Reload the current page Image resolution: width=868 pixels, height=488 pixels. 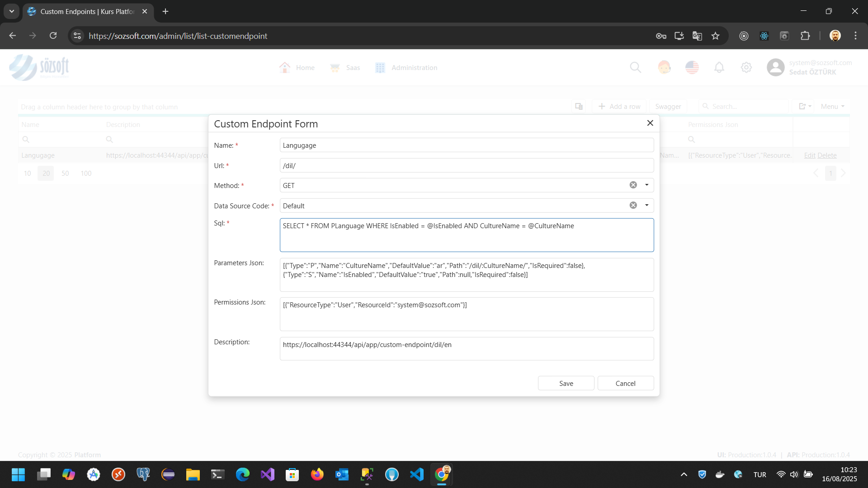[53, 36]
